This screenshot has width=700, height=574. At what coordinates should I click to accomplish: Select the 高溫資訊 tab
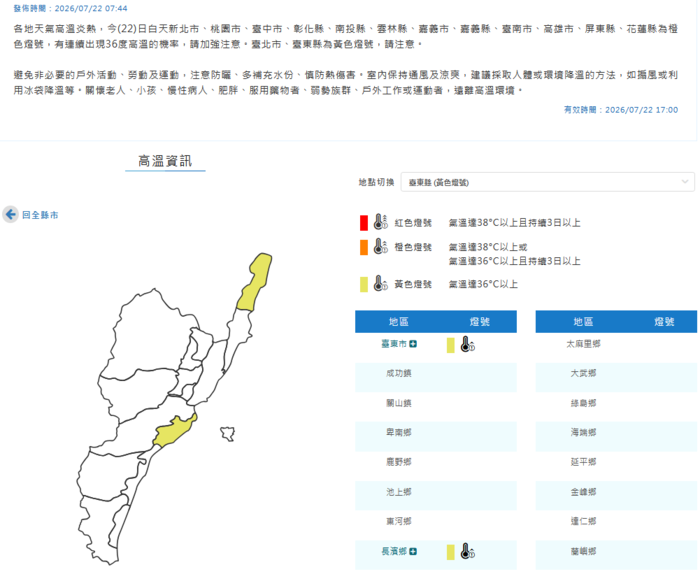pos(165,161)
